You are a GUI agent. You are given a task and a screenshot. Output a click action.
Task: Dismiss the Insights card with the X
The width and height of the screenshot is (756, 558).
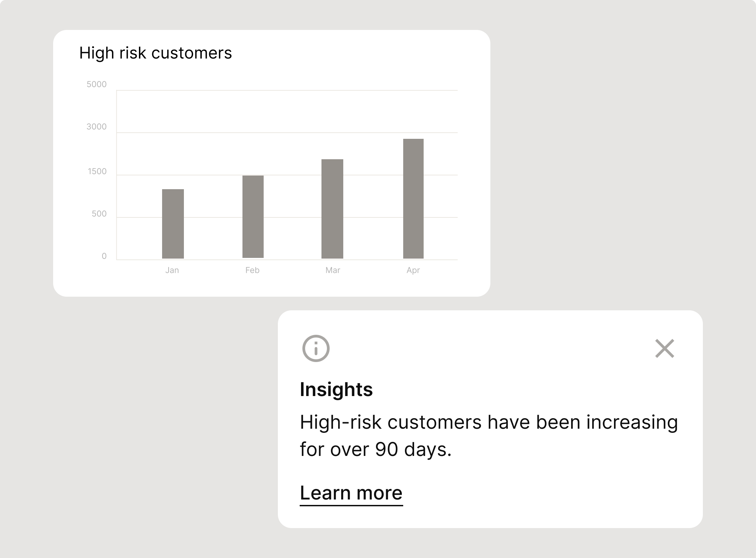665,348
